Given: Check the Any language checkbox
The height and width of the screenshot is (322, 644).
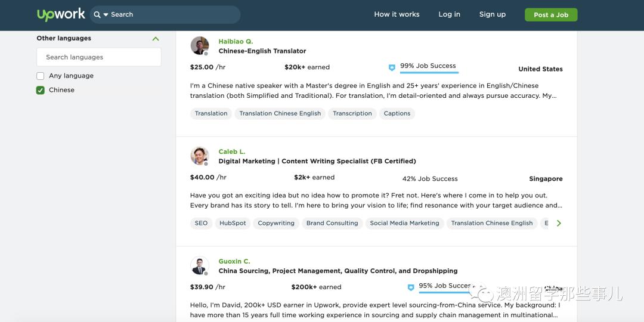Looking at the screenshot, I should click(41, 76).
